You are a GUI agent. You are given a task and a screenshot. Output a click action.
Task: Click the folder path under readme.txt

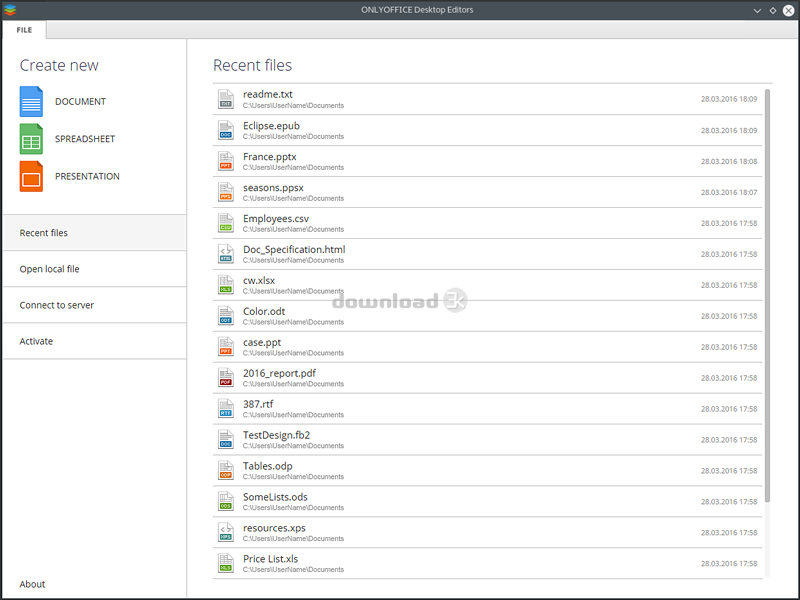pyautogui.click(x=293, y=106)
